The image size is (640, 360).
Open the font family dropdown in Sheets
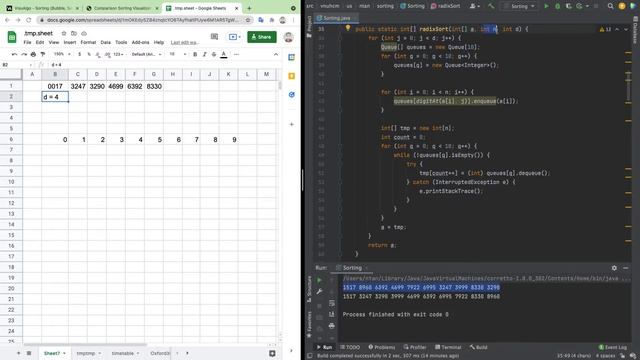pyautogui.click(x=146, y=54)
